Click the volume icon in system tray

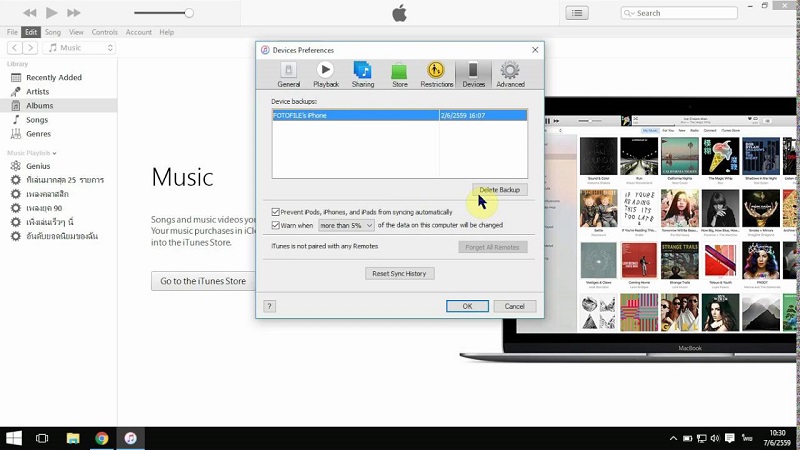pos(715,438)
